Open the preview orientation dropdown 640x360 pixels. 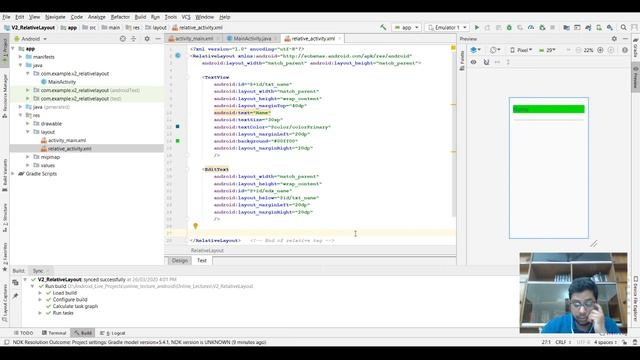click(495, 50)
